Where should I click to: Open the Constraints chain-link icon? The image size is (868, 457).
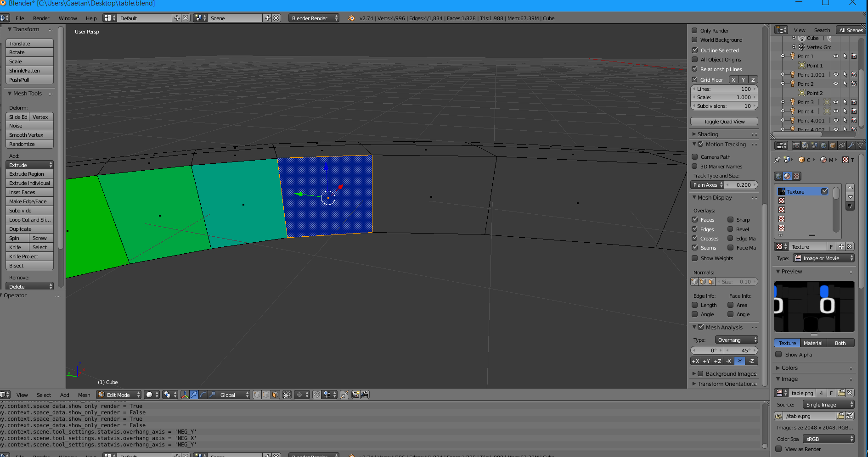coord(842,145)
